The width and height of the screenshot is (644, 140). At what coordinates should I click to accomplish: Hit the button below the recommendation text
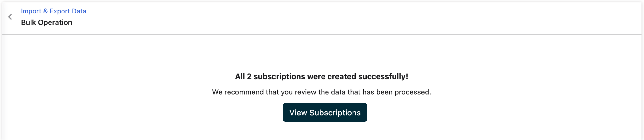[x=325, y=112]
